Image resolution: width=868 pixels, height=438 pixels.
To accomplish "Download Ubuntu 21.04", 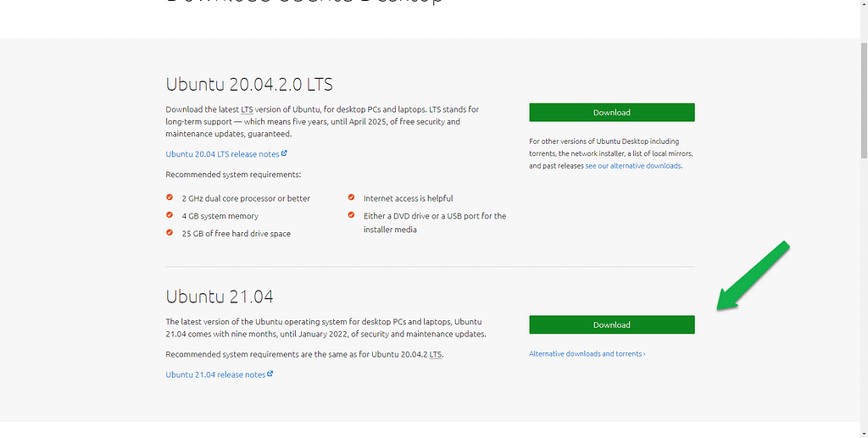I will click(612, 324).
